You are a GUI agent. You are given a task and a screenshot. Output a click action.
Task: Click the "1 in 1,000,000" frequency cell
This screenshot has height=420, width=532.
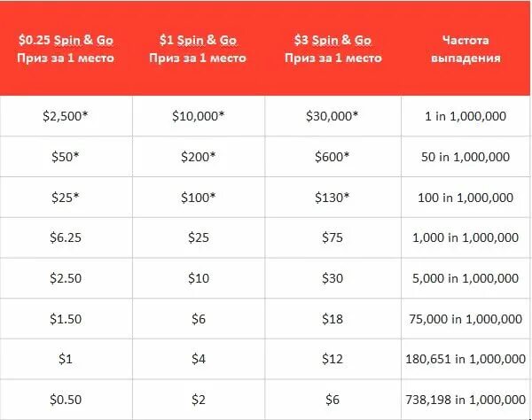pos(465,116)
